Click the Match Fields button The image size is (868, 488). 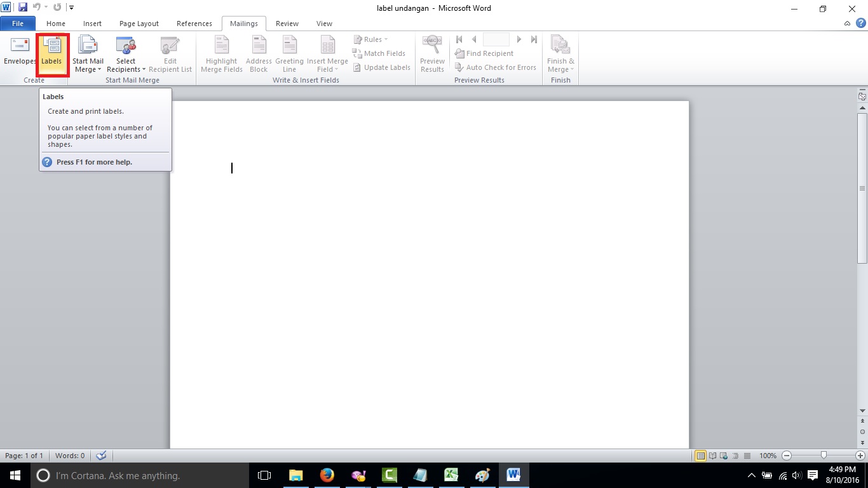coord(379,53)
